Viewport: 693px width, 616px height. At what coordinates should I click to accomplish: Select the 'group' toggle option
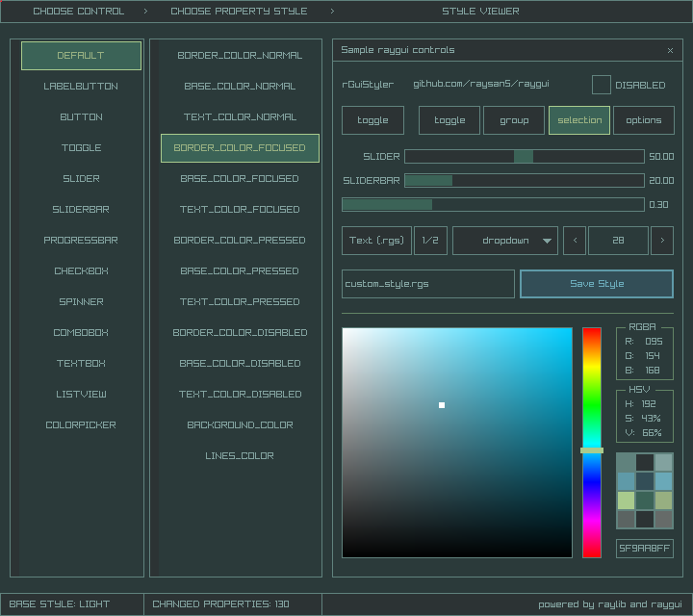[x=514, y=120]
